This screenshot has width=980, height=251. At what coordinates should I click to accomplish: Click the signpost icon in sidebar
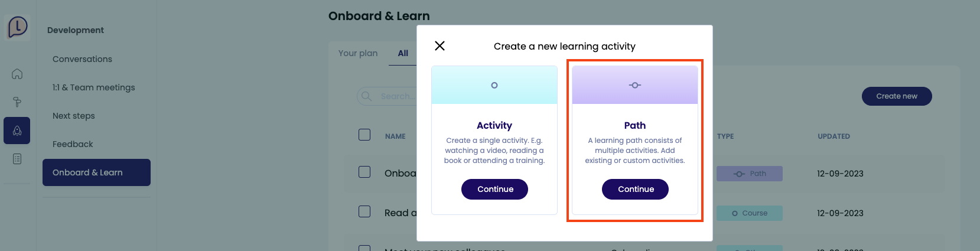coord(17,102)
